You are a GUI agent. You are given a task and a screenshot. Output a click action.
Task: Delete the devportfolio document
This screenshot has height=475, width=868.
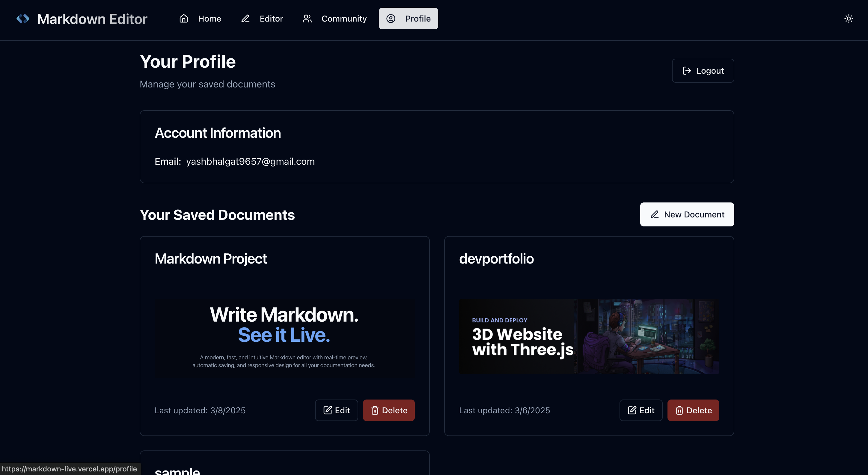(x=694, y=410)
